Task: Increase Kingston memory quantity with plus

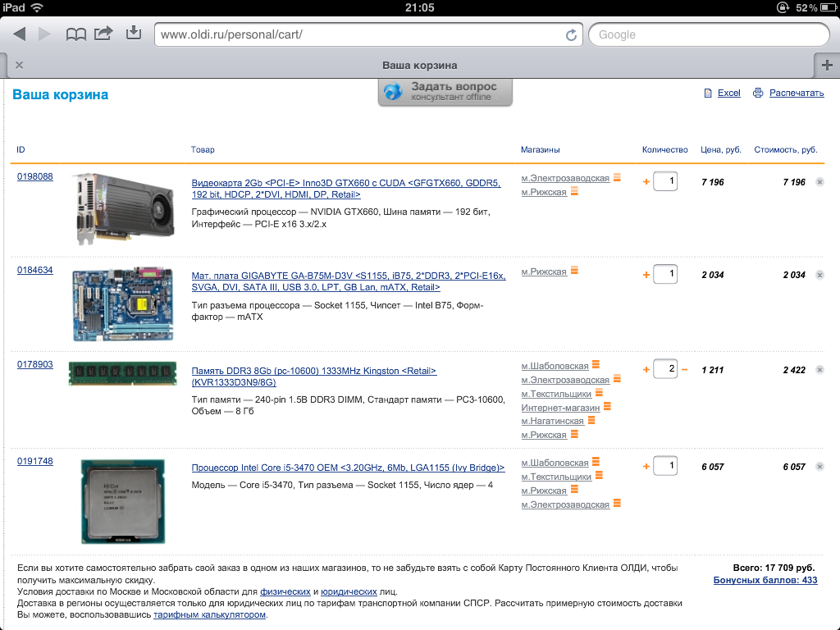Action: (646, 370)
